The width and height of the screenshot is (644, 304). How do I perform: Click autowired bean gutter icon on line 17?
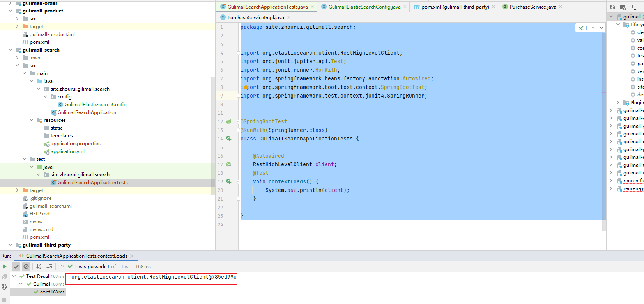click(x=228, y=164)
